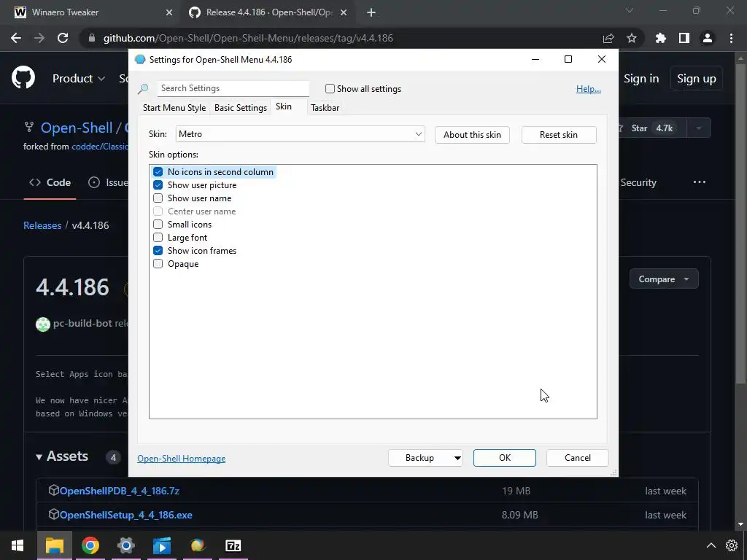Open Chrome icon in taskbar
Viewport: 747px width, 560px height.
pos(90,545)
